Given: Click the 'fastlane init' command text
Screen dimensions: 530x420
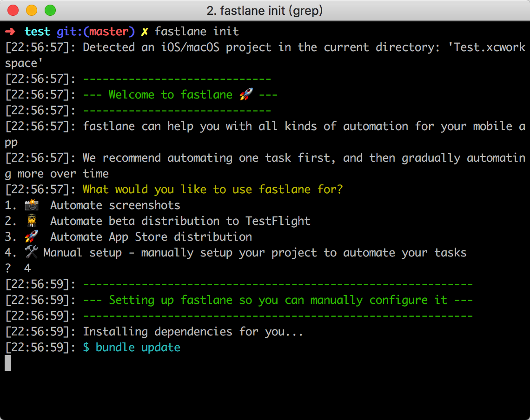Looking at the screenshot, I should (x=197, y=32).
